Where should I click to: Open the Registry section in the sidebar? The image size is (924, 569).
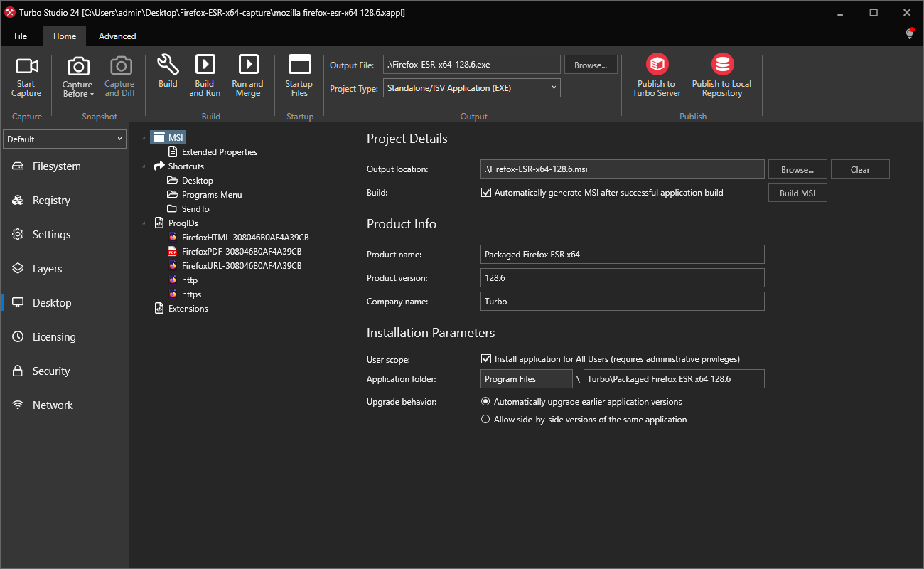click(x=50, y=200)
